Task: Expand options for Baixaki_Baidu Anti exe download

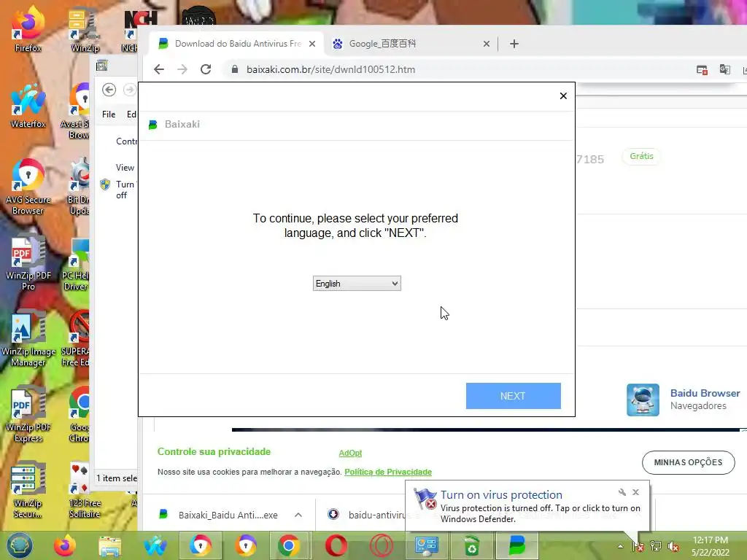Action: pyautogui.click(x=298, y=515)
